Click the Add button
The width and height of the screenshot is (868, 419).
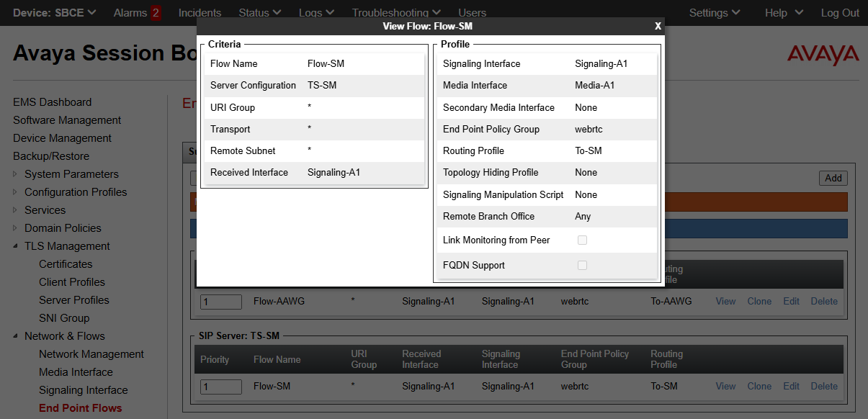click(x=833, y=178)
